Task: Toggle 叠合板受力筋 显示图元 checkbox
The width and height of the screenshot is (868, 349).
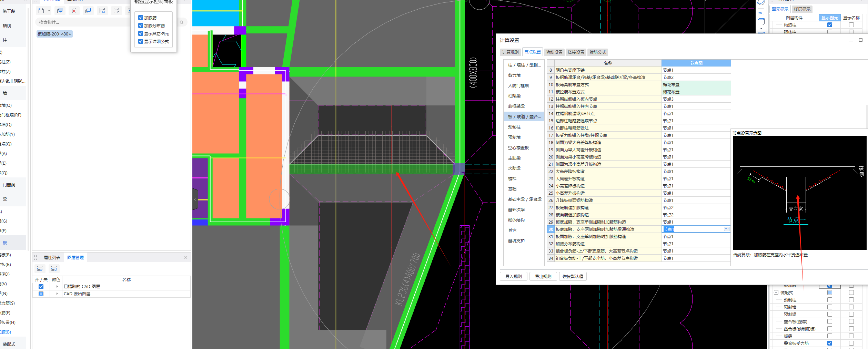Action: coord(830,343)
